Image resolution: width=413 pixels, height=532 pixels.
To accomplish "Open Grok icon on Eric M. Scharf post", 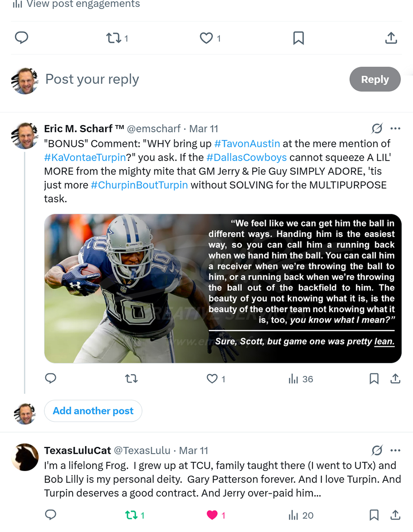I will point(377,128).
